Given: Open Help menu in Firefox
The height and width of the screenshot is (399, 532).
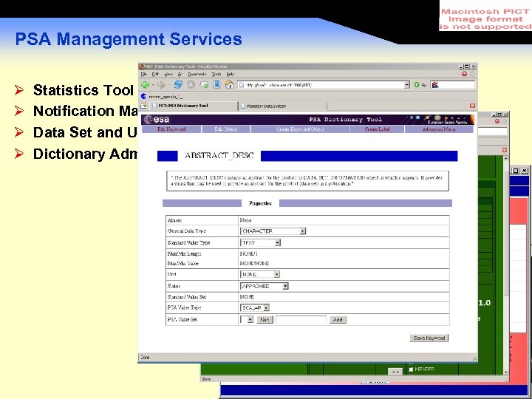Looking at the screenshot, I should [231, 74].
